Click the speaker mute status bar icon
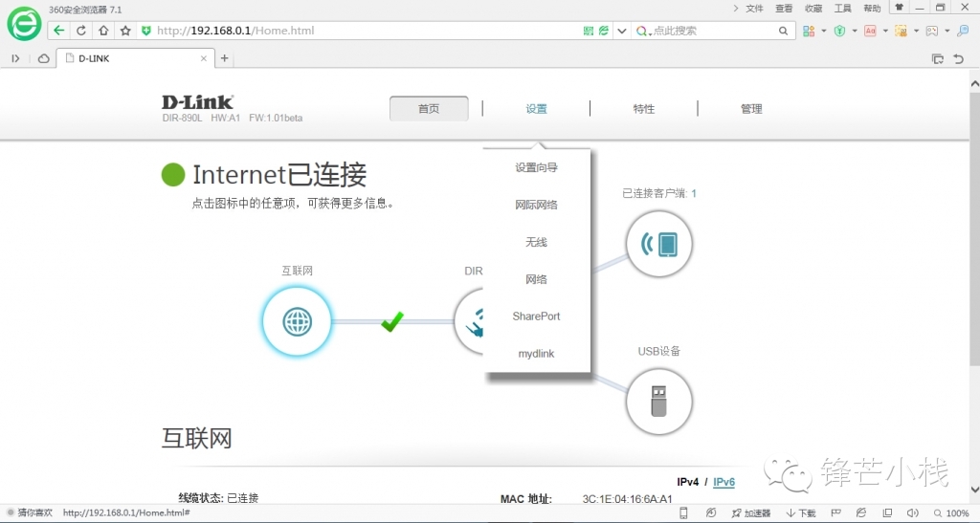Viewport: 980px width, 523px height. (x=912, y=513)
